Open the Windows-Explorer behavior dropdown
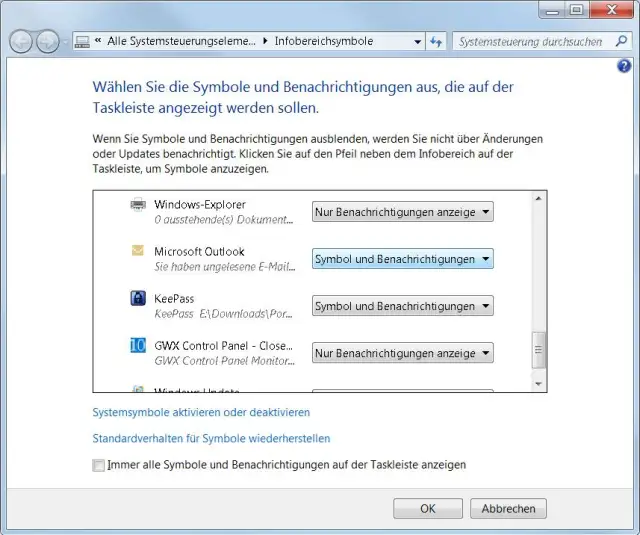 click(x=402, y=212)
